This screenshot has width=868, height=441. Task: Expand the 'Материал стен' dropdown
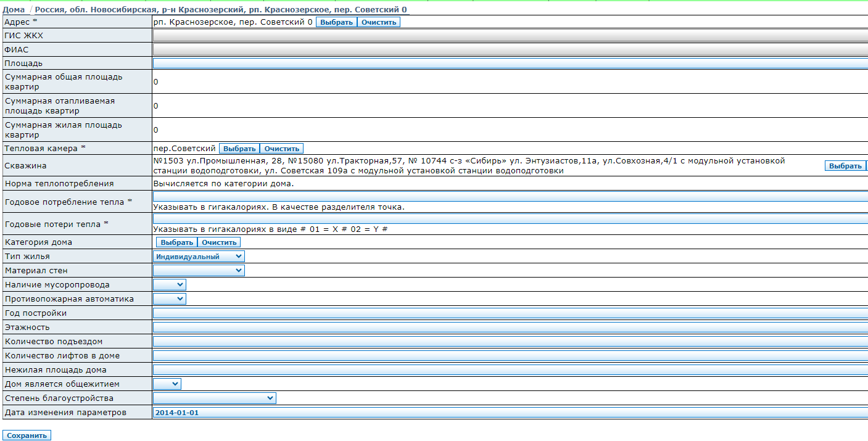pos(199,270)
